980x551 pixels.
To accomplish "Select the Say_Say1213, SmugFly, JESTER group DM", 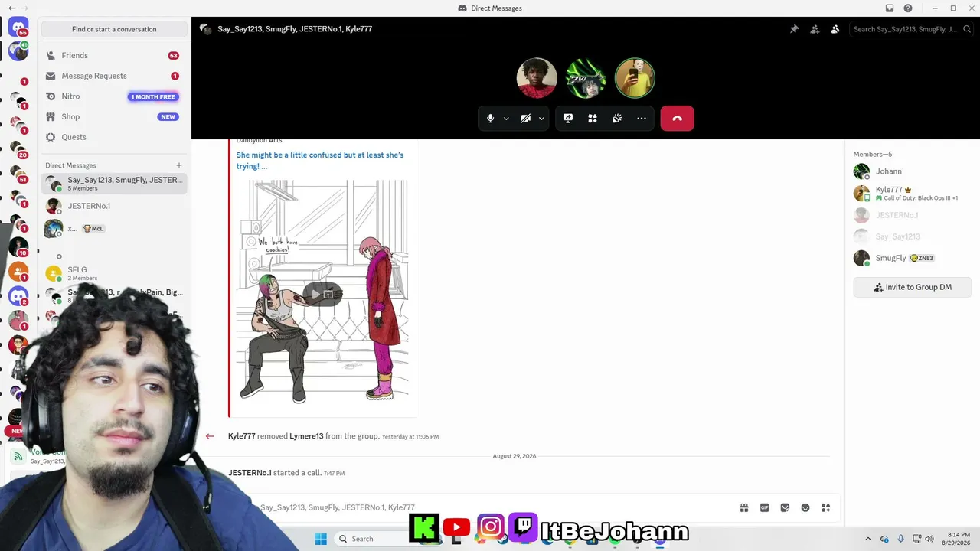I will pyautogui.click(x=114, y=184).
